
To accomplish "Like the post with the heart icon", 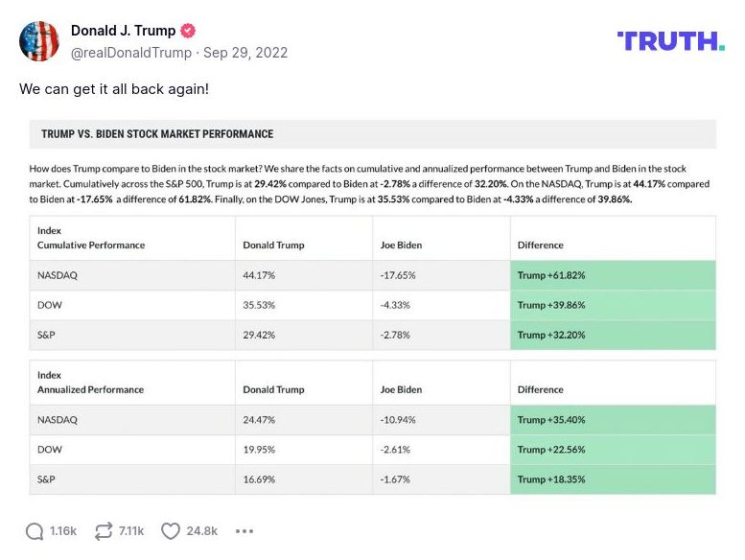I will (171, 530).
